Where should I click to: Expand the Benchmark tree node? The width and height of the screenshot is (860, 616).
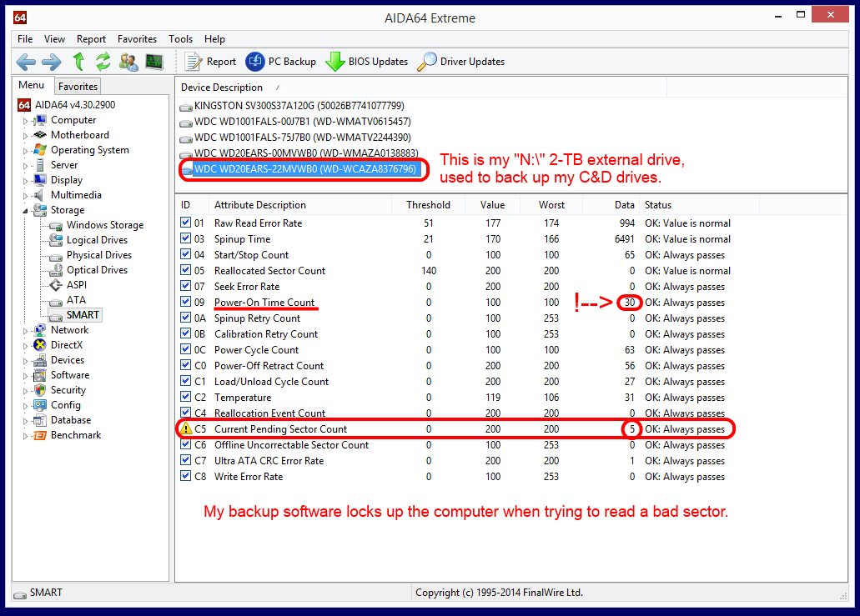pos(25,436)
